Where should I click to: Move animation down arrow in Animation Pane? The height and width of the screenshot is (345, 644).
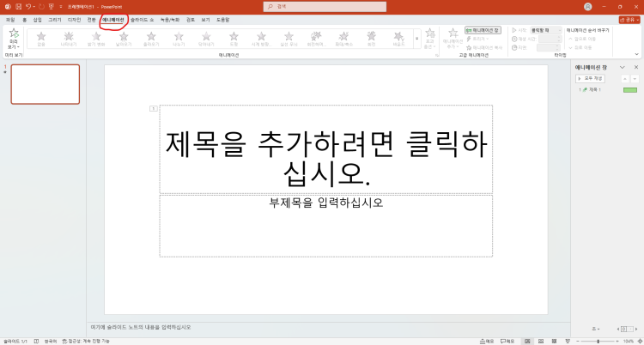[635, 78]
